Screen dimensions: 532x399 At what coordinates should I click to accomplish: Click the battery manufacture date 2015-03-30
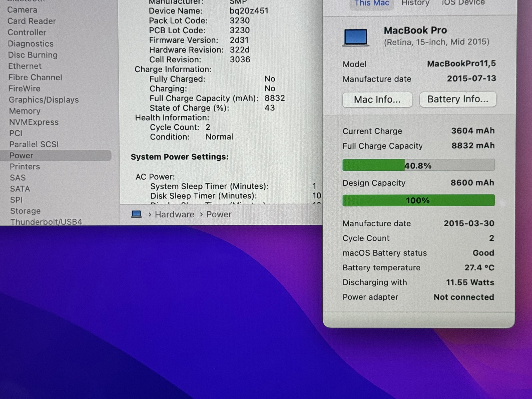(469, 223)
